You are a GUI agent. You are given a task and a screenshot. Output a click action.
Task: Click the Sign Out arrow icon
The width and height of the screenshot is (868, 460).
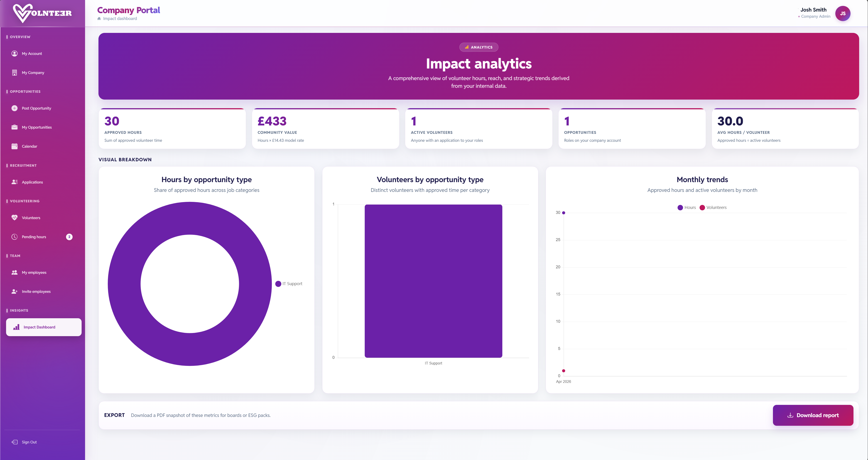coord(15,442)
